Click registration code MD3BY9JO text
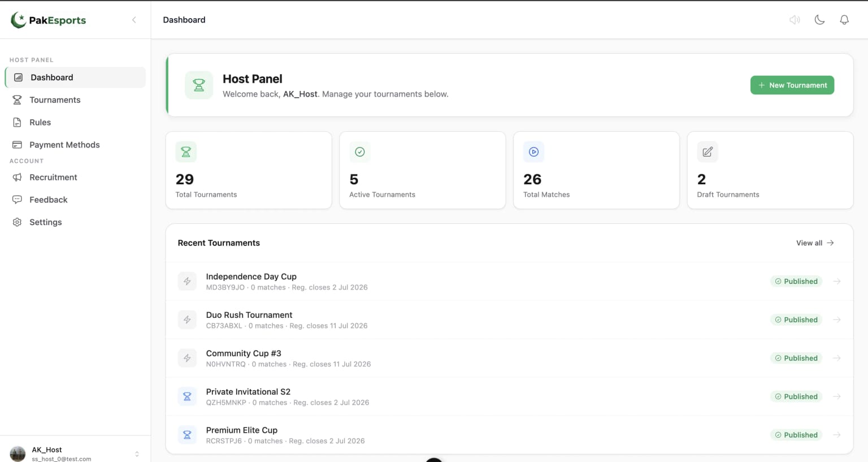The width and height of the screenshot is (868, 462). pyautogui.click(x=225, y=287)
